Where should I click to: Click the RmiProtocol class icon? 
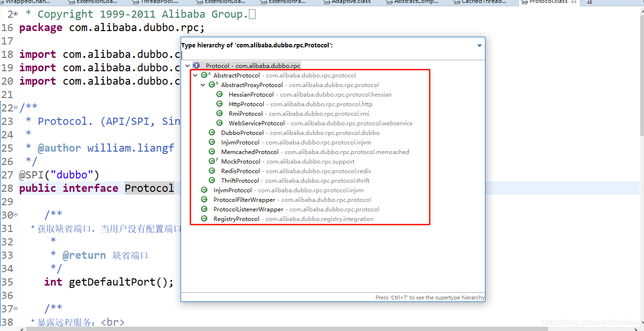[x=219, y=113]
